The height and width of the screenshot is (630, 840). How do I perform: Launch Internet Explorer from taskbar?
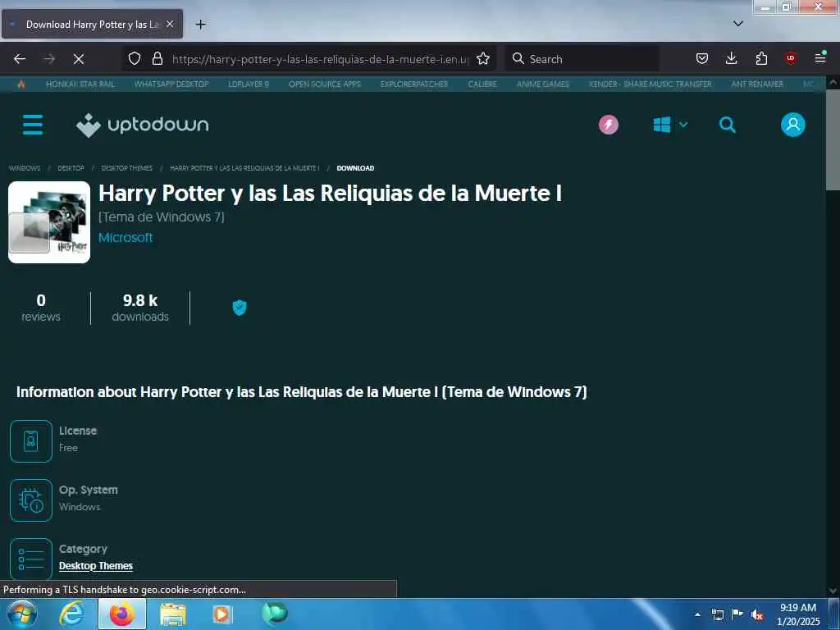point(71,614)
